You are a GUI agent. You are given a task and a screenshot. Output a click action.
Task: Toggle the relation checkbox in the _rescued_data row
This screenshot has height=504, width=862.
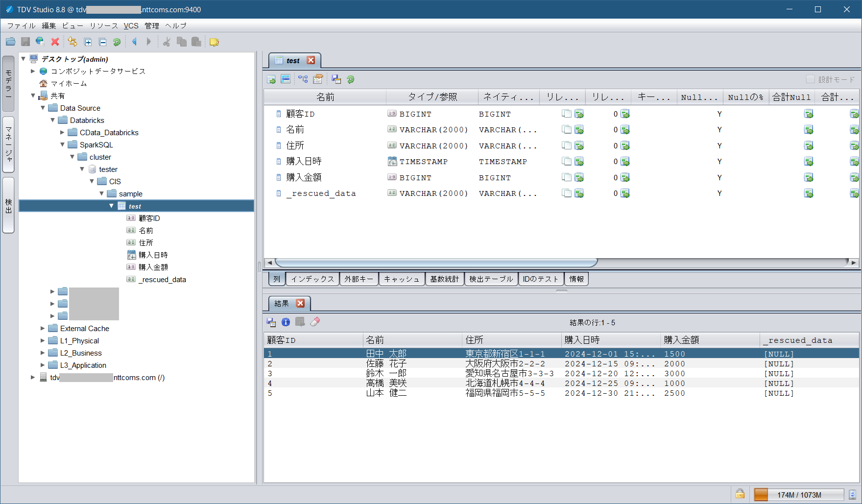567,193
